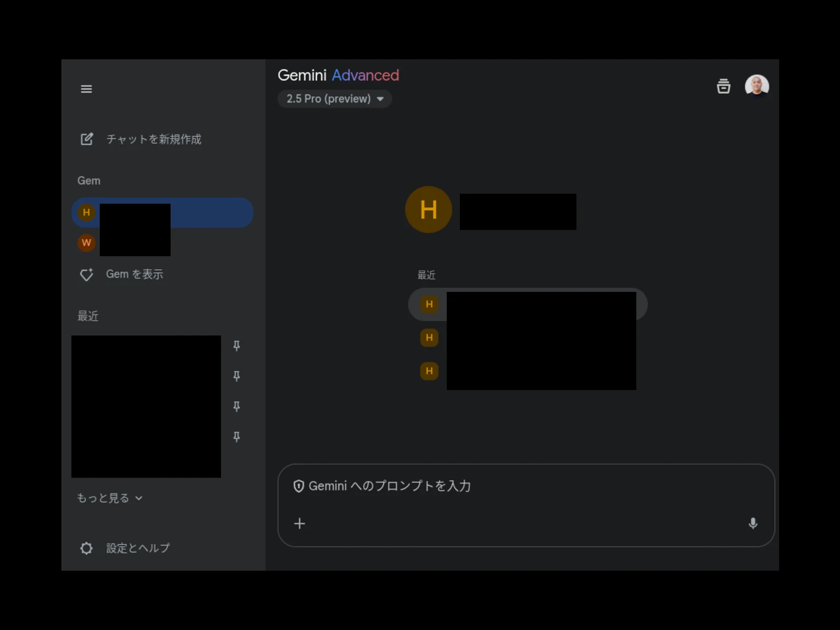
Task: Click the Gem section heading
Action: (x=89, y=181)
